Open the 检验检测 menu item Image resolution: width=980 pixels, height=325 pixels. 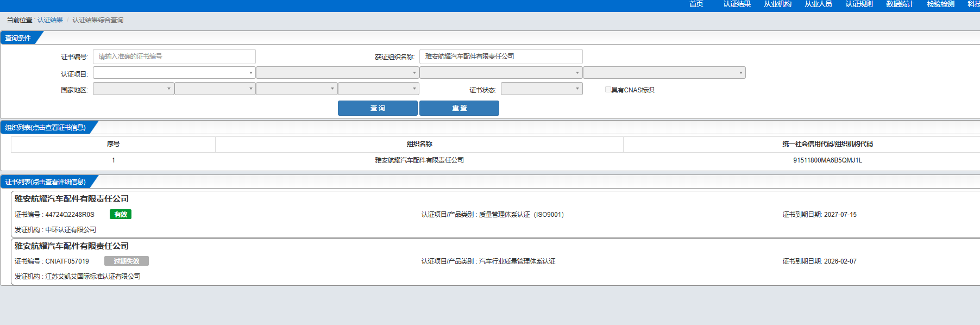(x=940, y=4)
